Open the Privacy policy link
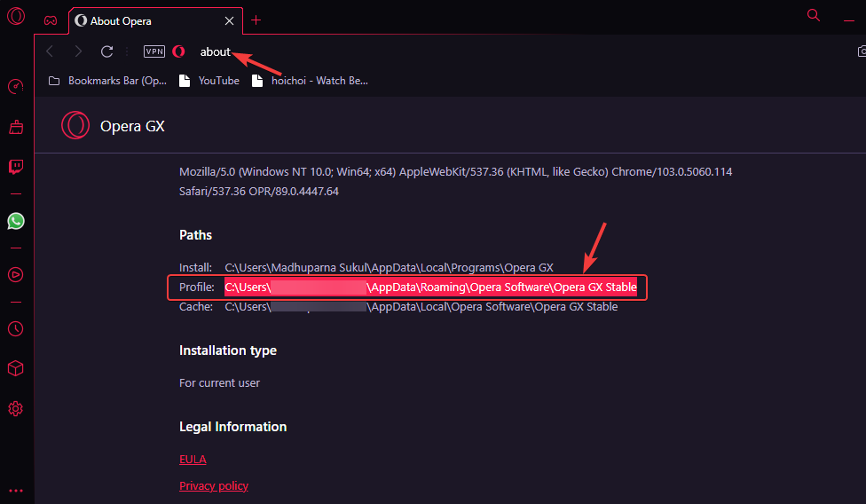This screenshot has height=504, width=866. pyautogui.click(x=214, y=485)
